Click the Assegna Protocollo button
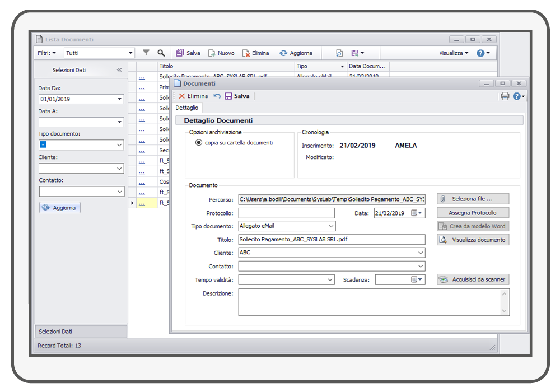The image size is (560, 392). coord(473,213)
